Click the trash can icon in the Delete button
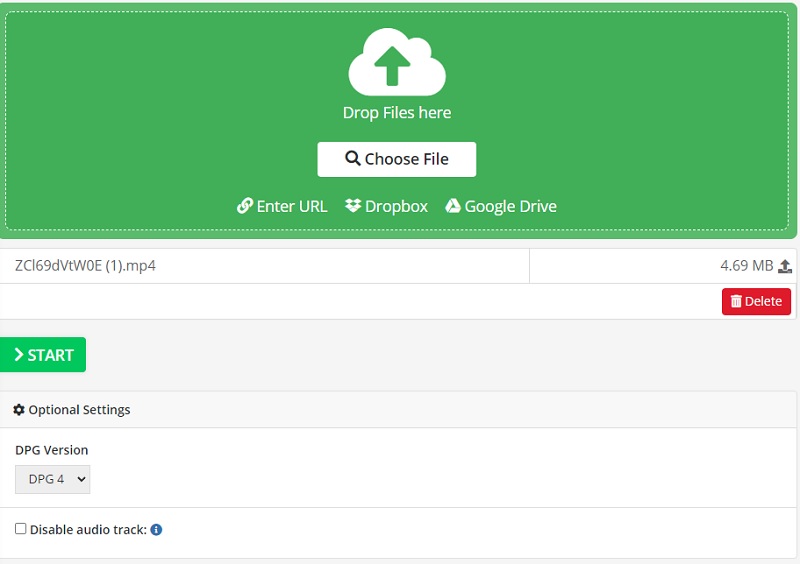Screen dimensions: 800x564 click(x=736, y=302)
